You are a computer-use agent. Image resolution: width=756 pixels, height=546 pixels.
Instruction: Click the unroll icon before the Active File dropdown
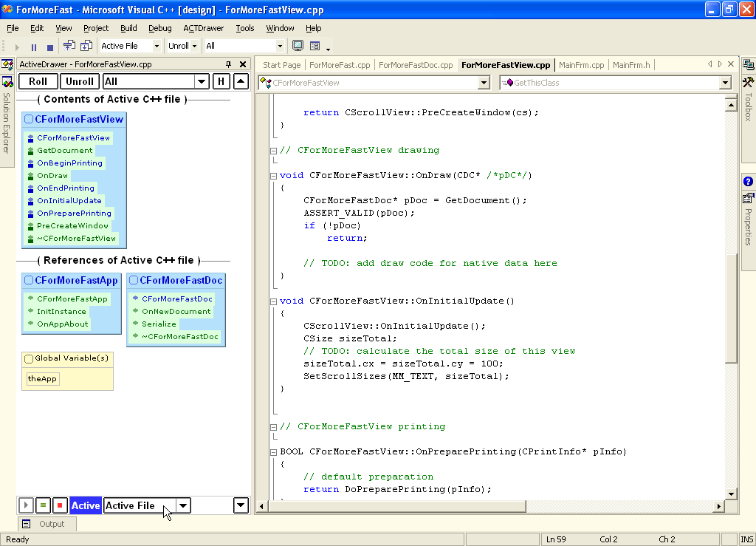(x=86, y=46)
